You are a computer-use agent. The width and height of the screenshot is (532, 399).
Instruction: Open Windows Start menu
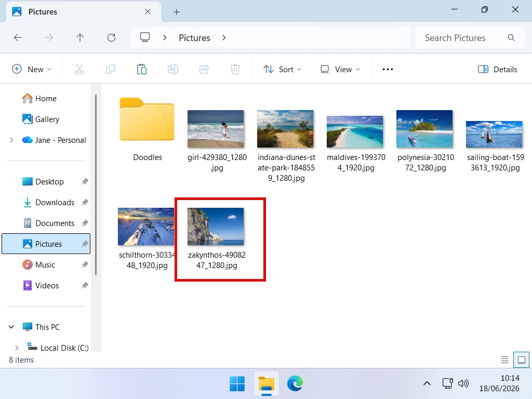click(x=237, y=384)
